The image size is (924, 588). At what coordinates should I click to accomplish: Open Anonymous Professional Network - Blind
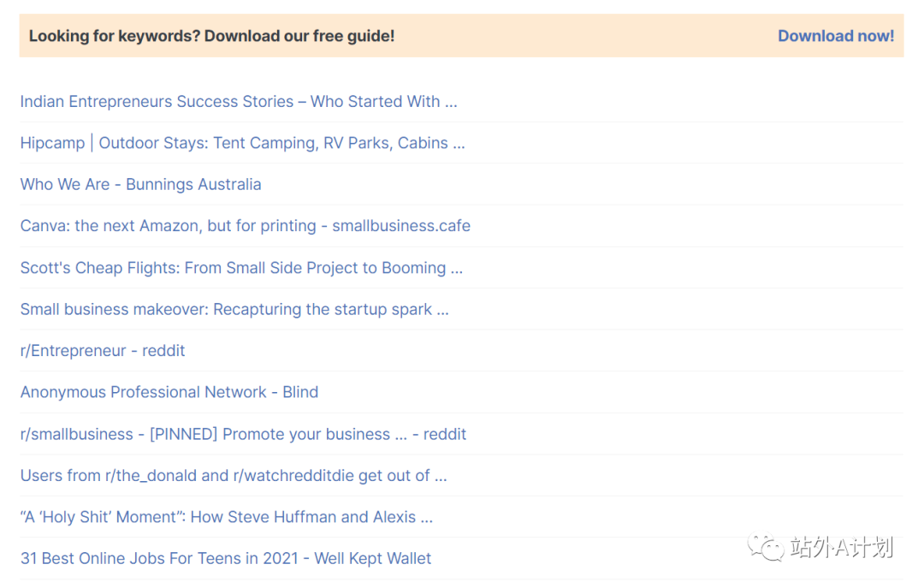tap(169, 392)
